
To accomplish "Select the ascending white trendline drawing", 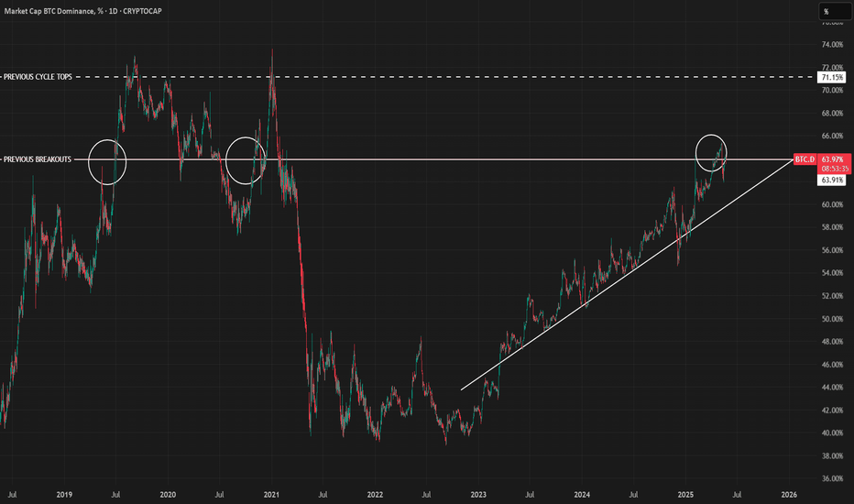I will click(627, 275).
